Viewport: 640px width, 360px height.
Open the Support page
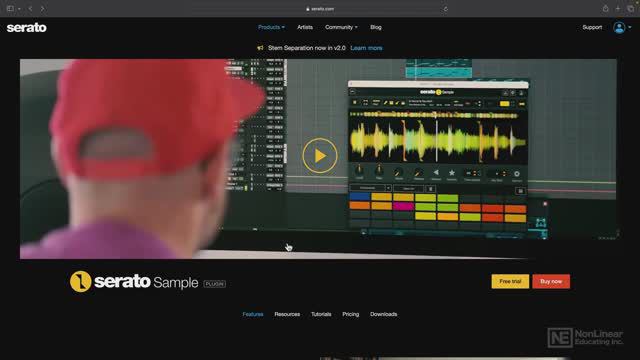[x=592, y=27]
